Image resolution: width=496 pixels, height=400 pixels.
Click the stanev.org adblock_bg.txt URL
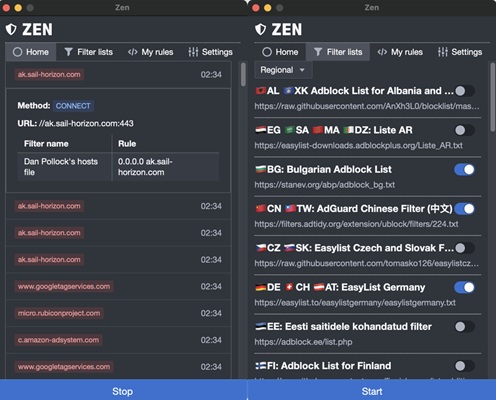point(325,185)
